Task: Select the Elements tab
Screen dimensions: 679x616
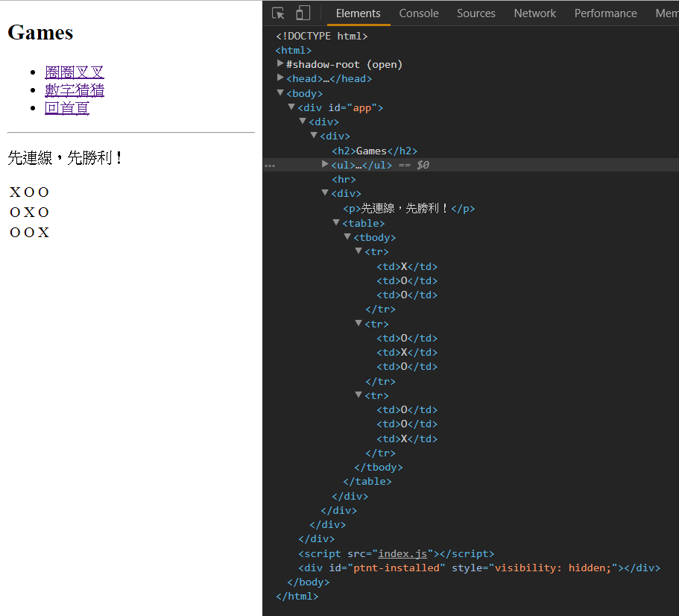Action: pos(358,13)
